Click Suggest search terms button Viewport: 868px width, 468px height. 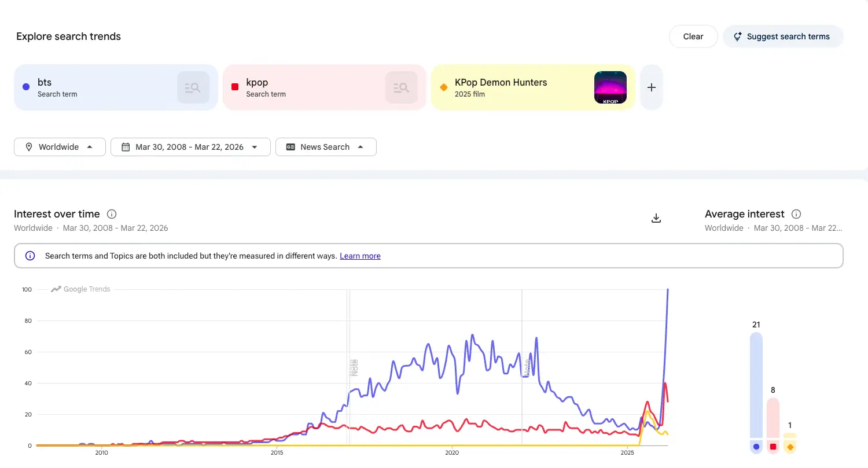point(782,36)
